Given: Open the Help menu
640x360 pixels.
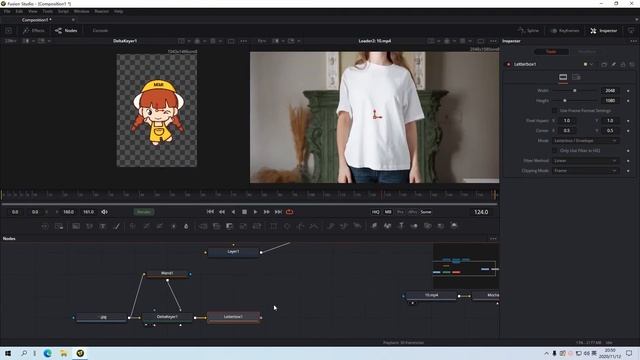Looking at the screenshot, I should point(118,11).
